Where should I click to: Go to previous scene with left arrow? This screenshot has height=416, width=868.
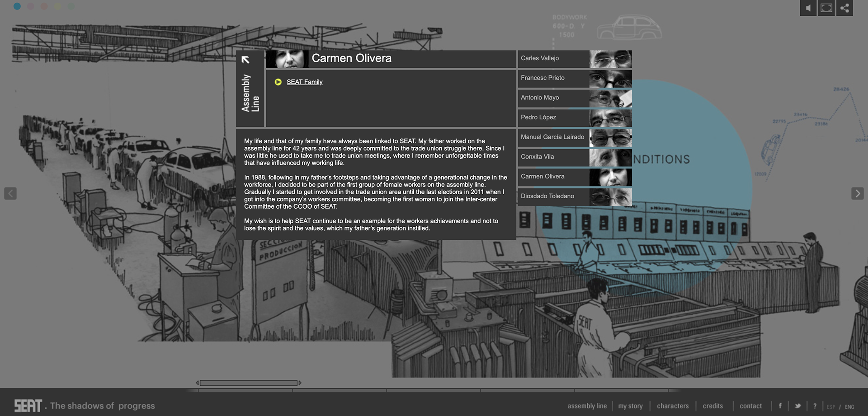tap(10, 193)
